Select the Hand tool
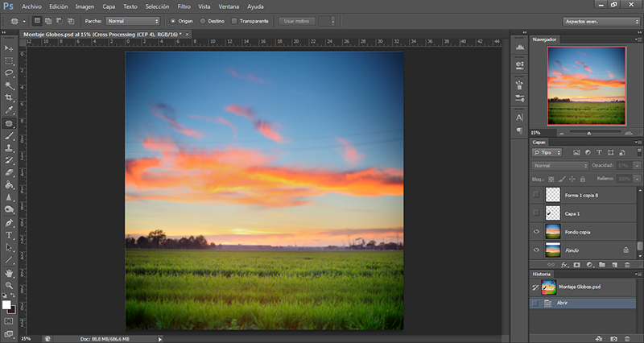The image size is (644, 343). click(x=9, y=273)
